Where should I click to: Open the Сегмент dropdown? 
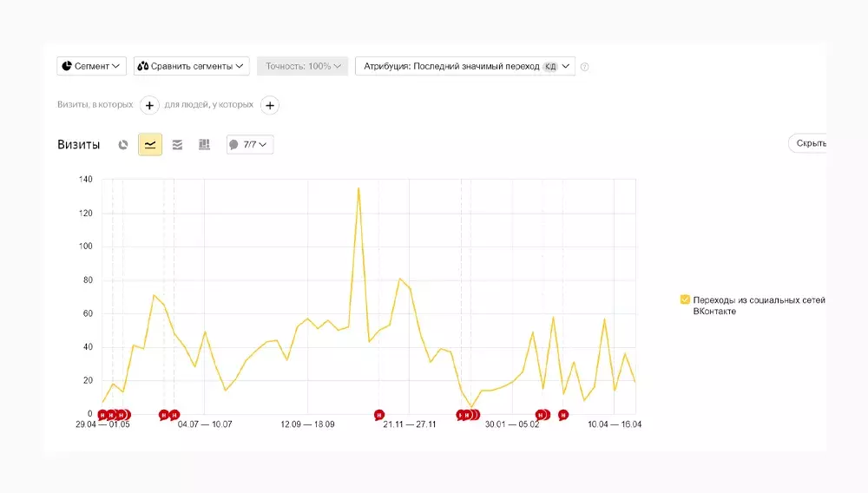[x=92, y=66]
